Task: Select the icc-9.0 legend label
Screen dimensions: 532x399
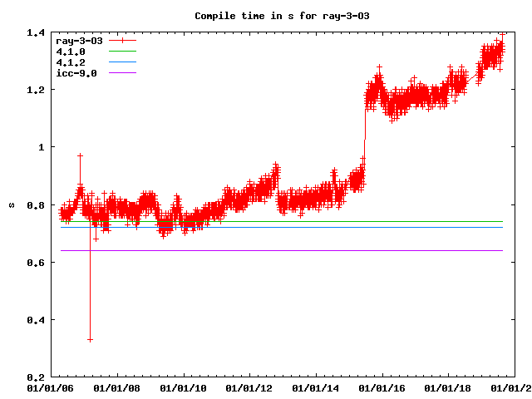Action: [x=76, y=73]
